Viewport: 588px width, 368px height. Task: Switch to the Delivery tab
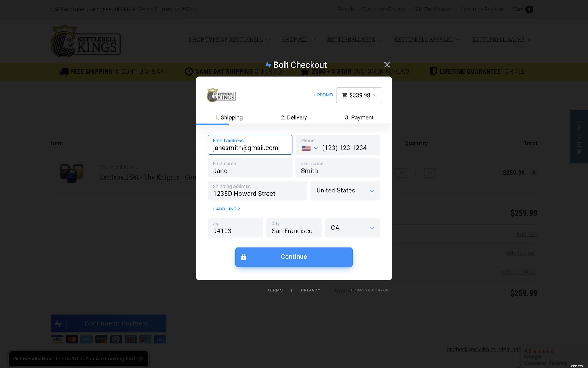294,117
